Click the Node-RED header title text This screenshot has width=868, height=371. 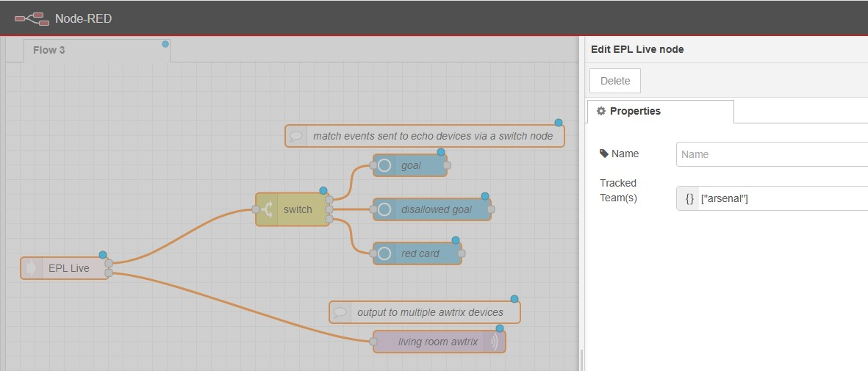(x=83, y=18)
